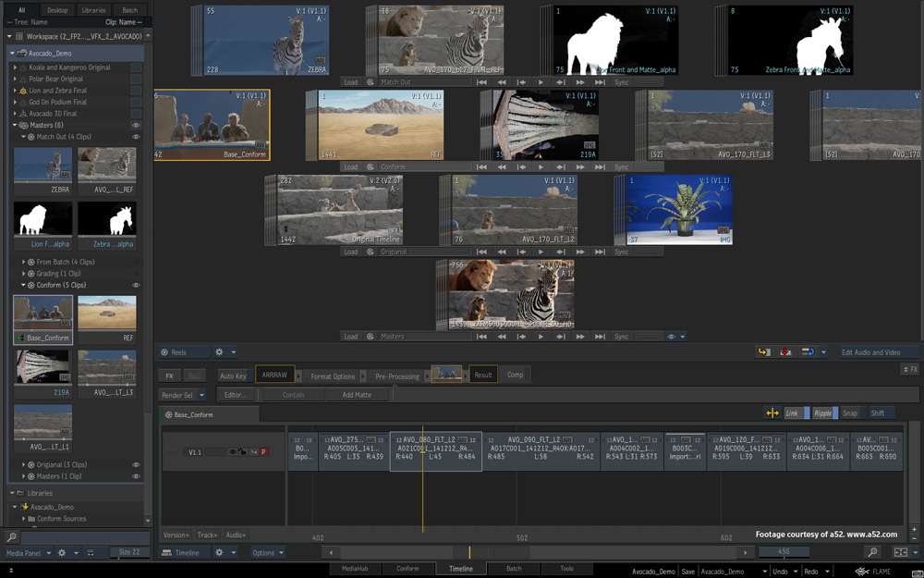Click the search magnifier icon in media panel
This screenshot has height=578, width=924.
11,537
